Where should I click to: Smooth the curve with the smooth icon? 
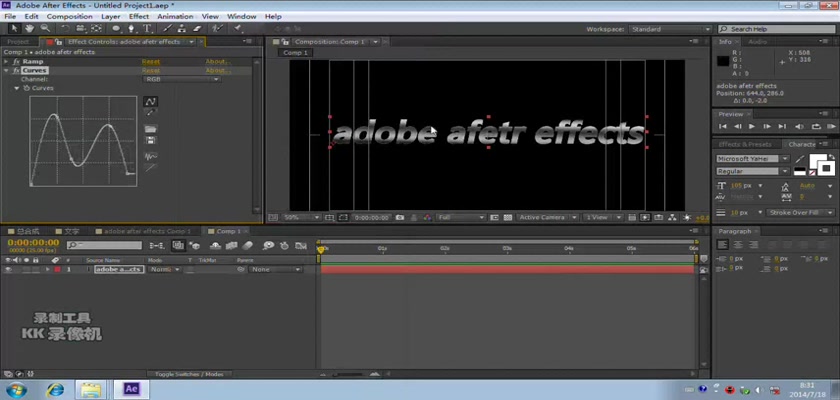pos(151,156)
